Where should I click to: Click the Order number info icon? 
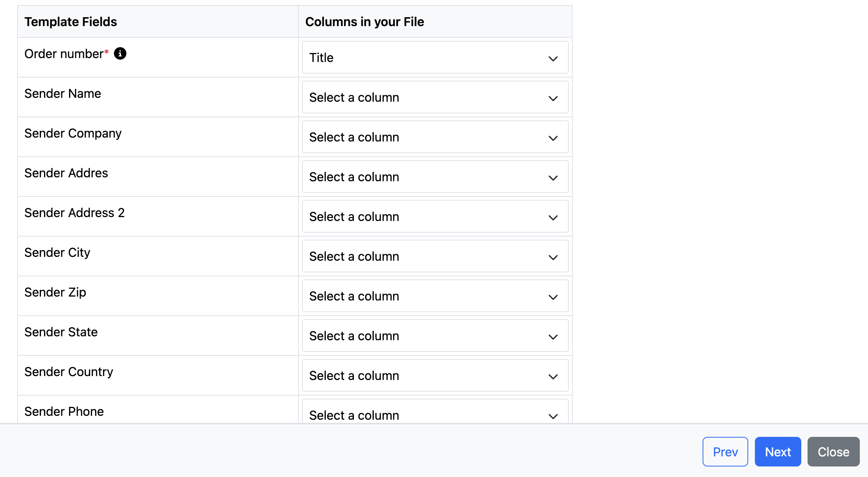pos(120,53)
